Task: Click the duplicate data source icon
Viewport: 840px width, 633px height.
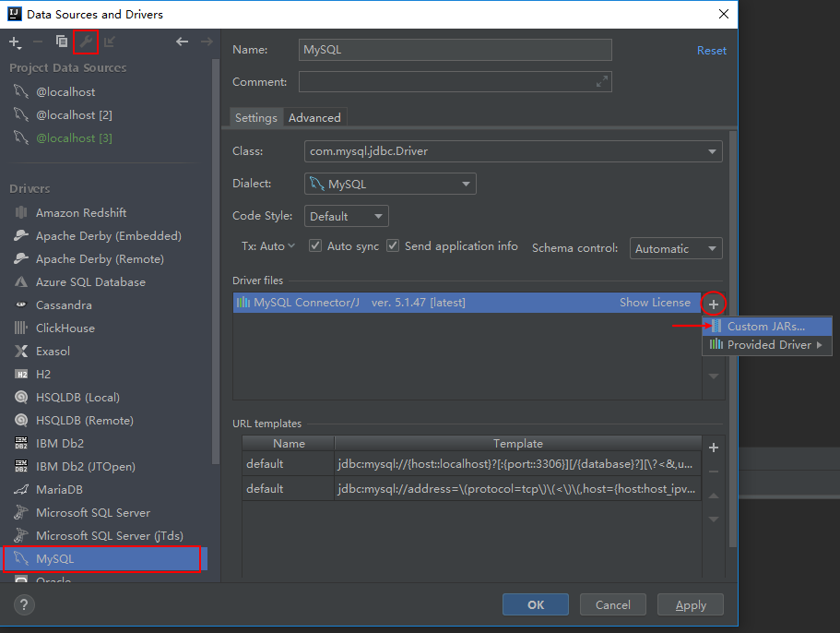Action: [x=61, y=42]
